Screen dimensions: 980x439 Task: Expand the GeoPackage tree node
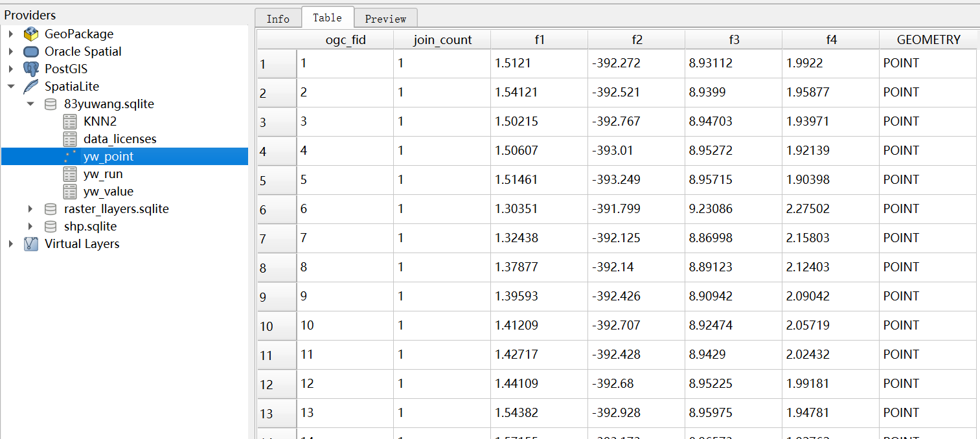tap(11, 34)
